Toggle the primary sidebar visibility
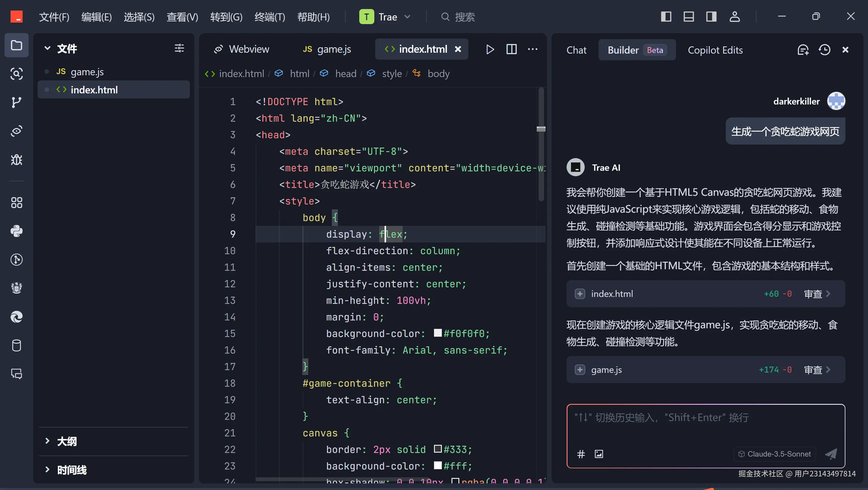Image resolution: width=868 pixels, height=490 pixels. [666, 16]
